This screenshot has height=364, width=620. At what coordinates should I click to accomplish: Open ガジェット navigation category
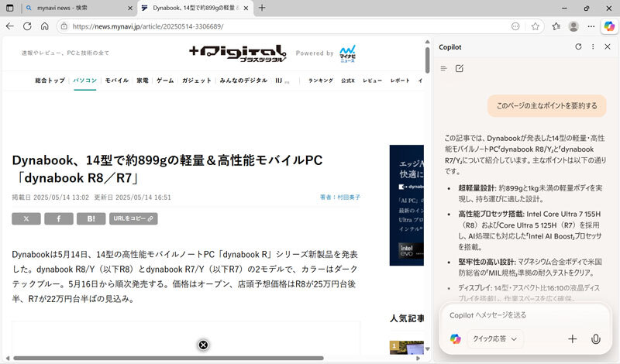[197, 81]
